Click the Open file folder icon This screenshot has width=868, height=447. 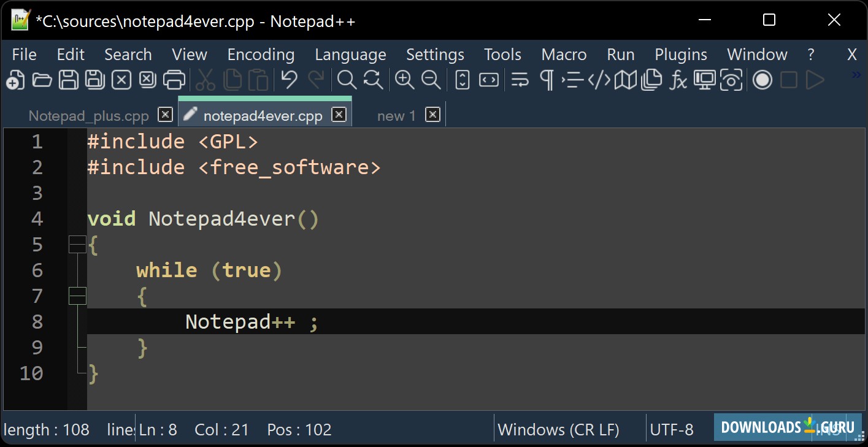(x=42, y=80)
